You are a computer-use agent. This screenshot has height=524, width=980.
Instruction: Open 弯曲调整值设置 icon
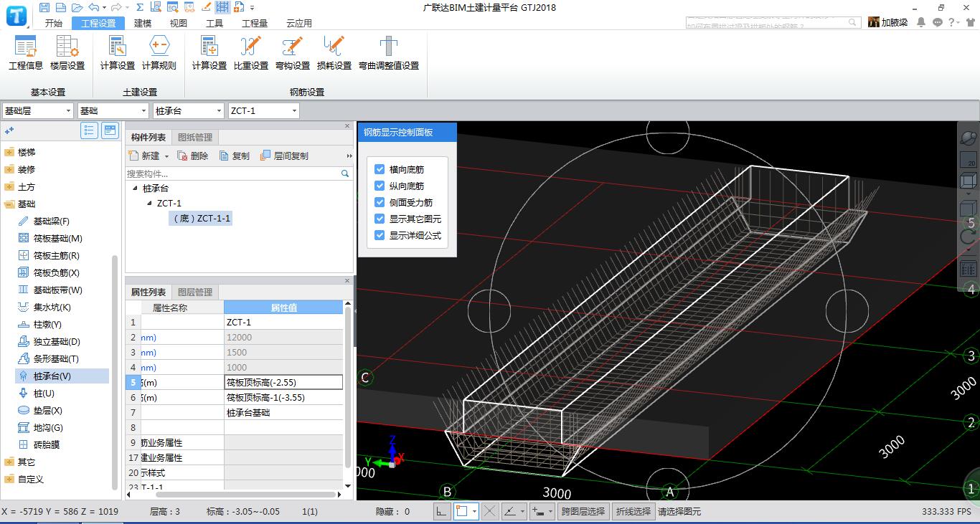[x=389, y=54]
